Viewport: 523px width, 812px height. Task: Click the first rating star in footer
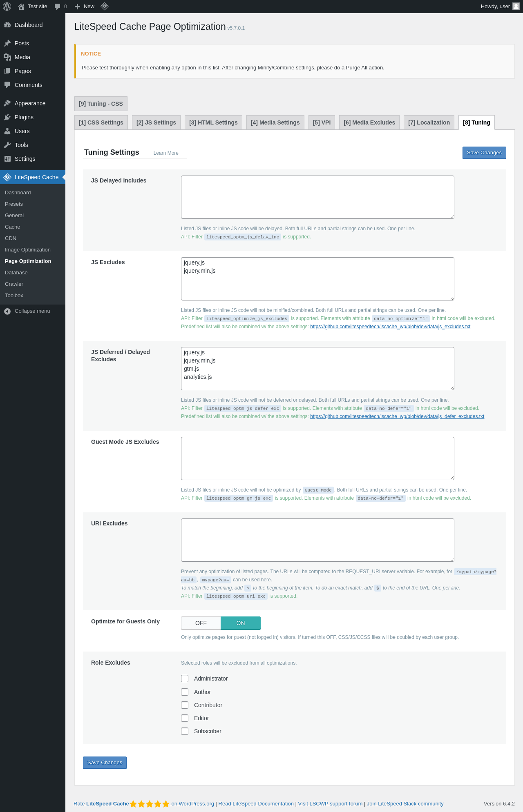point(133,804)
